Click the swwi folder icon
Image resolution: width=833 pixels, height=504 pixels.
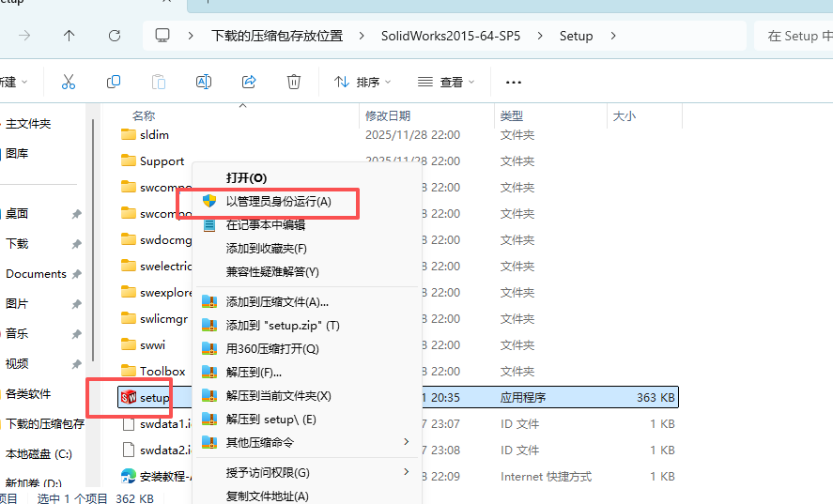pyautogui.click(x=129, y=344)
